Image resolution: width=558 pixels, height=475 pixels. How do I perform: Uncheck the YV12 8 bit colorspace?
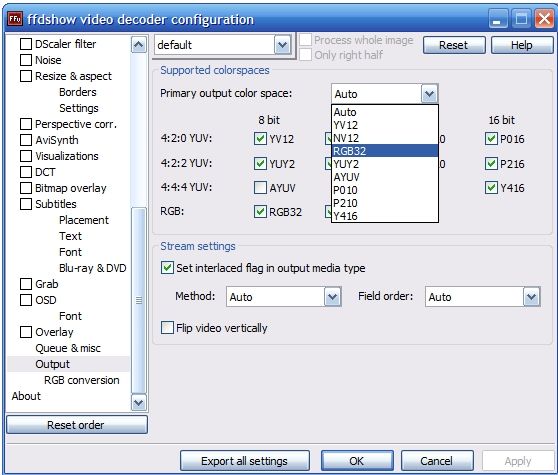(260, 138)
